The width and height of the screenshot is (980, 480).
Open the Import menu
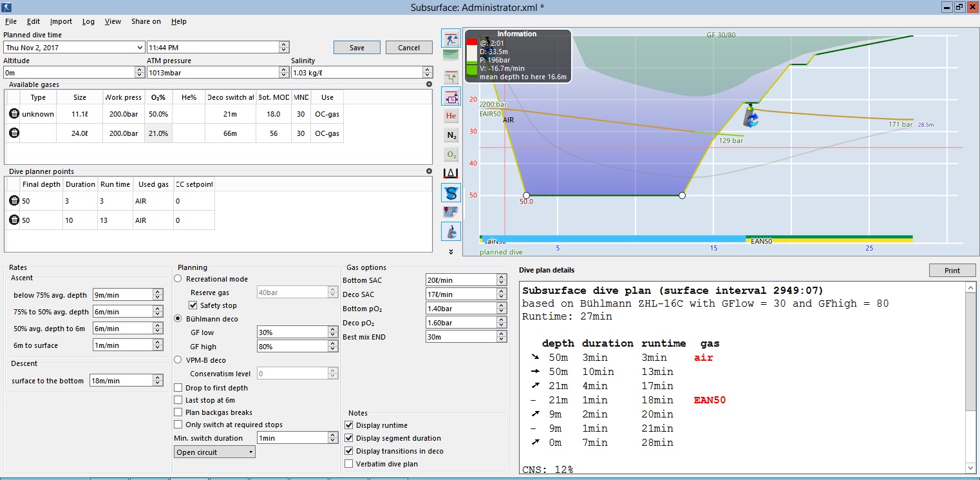61,21
